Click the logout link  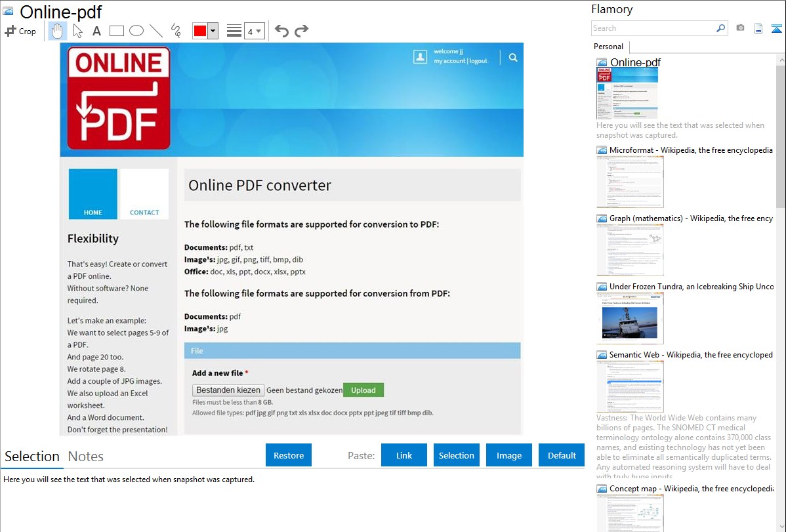478,60
